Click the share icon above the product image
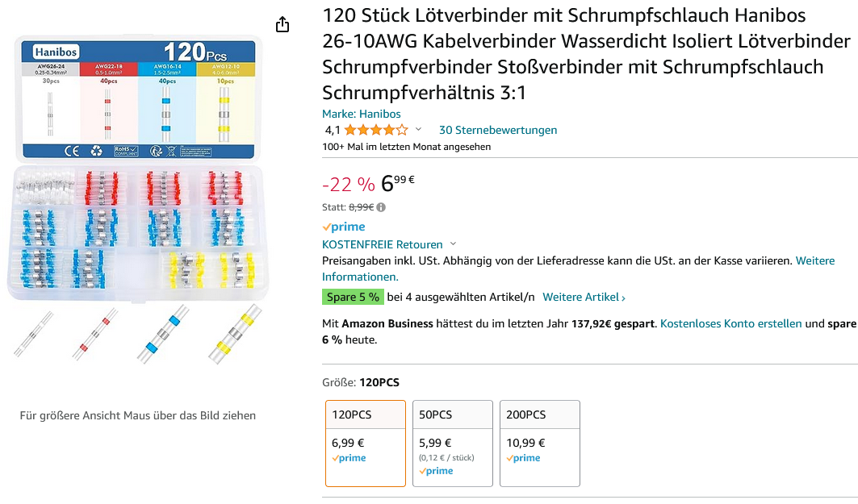This screenshot has height=504, width=858. pyautogui.click(x=283, y=25)
